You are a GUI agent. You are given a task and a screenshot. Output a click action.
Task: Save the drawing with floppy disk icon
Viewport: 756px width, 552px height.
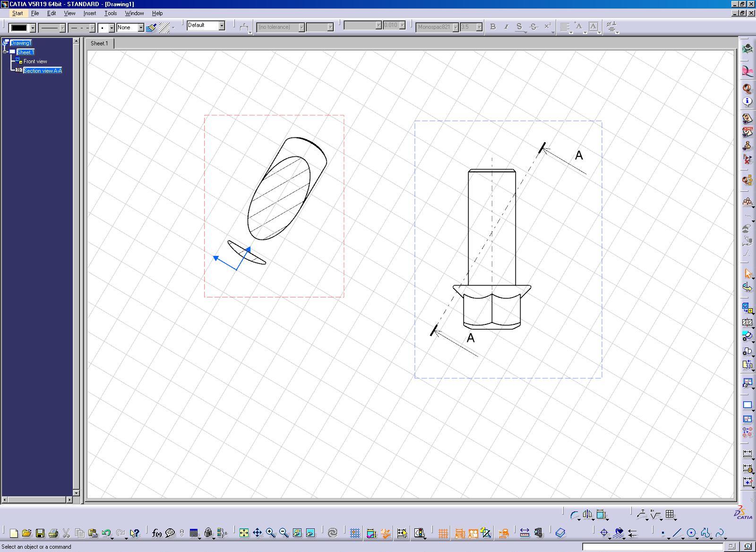40,533
